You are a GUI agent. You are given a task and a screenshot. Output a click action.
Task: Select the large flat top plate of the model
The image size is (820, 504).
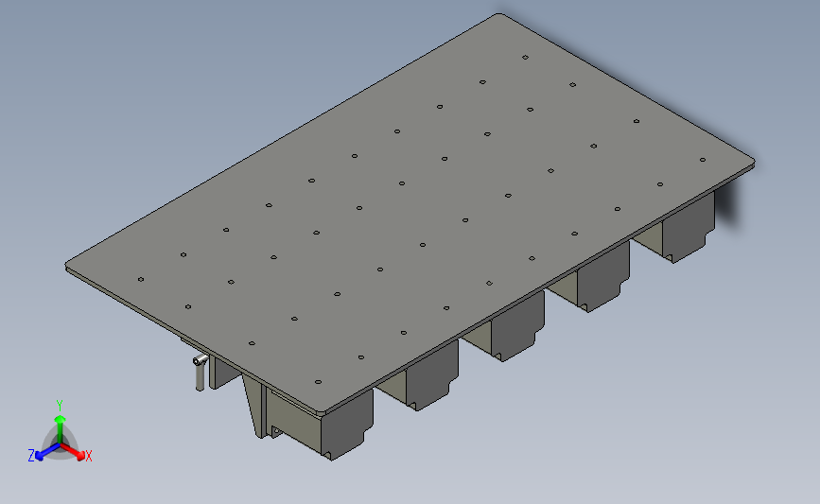[x=410, y=213]
